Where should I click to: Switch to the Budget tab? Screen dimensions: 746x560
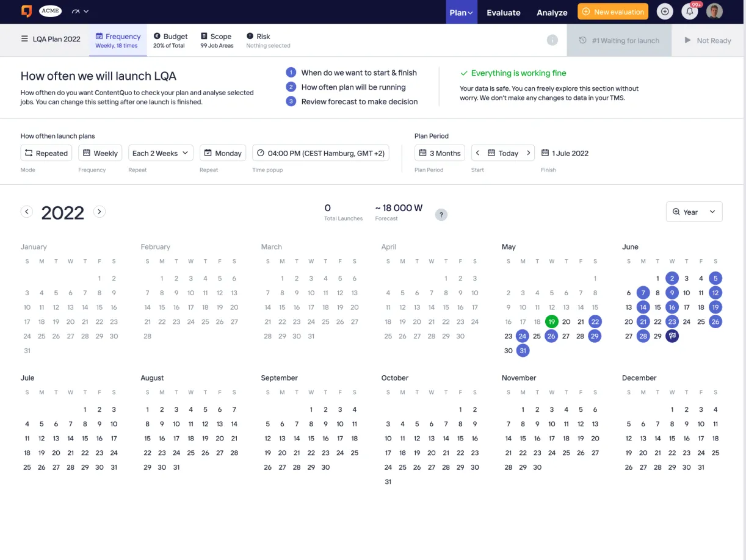(x=170, y=40)
